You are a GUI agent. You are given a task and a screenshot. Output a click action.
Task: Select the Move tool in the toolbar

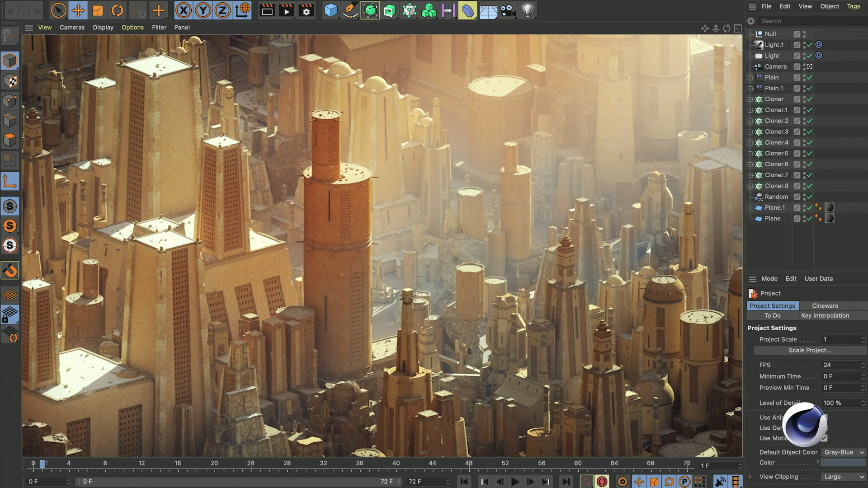[77, 10]
